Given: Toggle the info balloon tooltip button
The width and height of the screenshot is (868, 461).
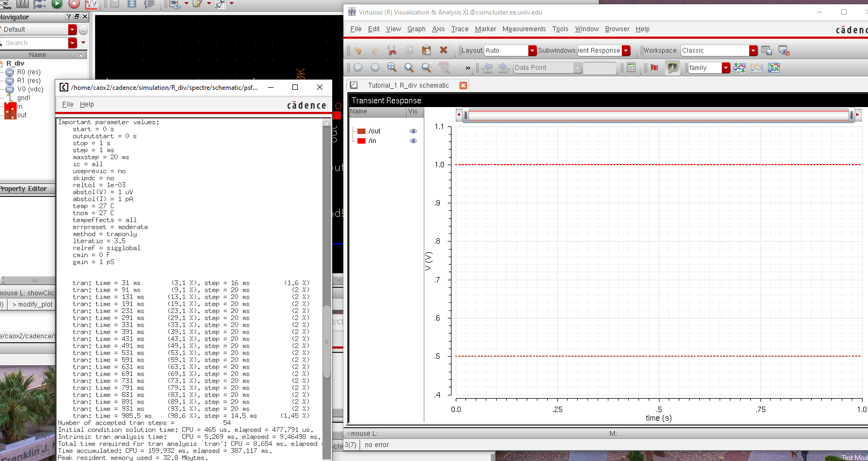Looking at the screenshot, I should click(x=672, y=68).
